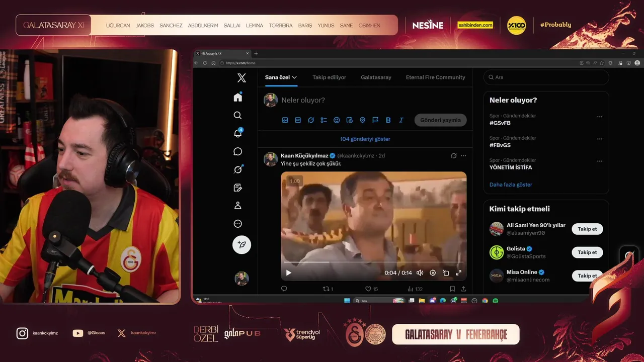
Task: Click the round white compose post button
Action: [242, 244]
